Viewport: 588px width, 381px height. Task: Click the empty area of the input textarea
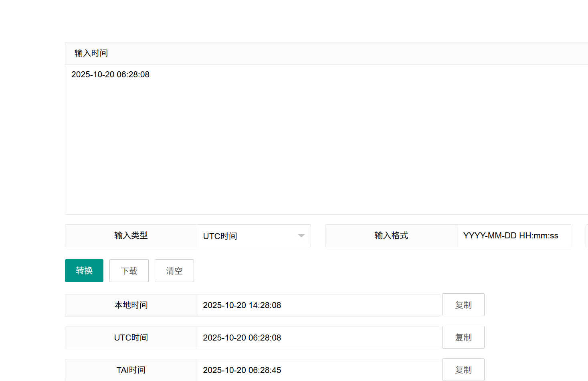(321, 152)
